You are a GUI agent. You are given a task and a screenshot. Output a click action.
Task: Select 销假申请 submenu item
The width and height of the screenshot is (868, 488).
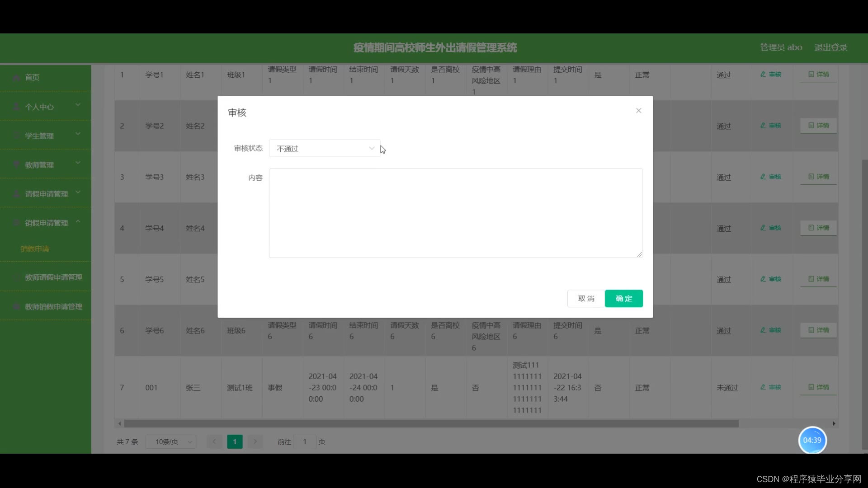(35, 249)
